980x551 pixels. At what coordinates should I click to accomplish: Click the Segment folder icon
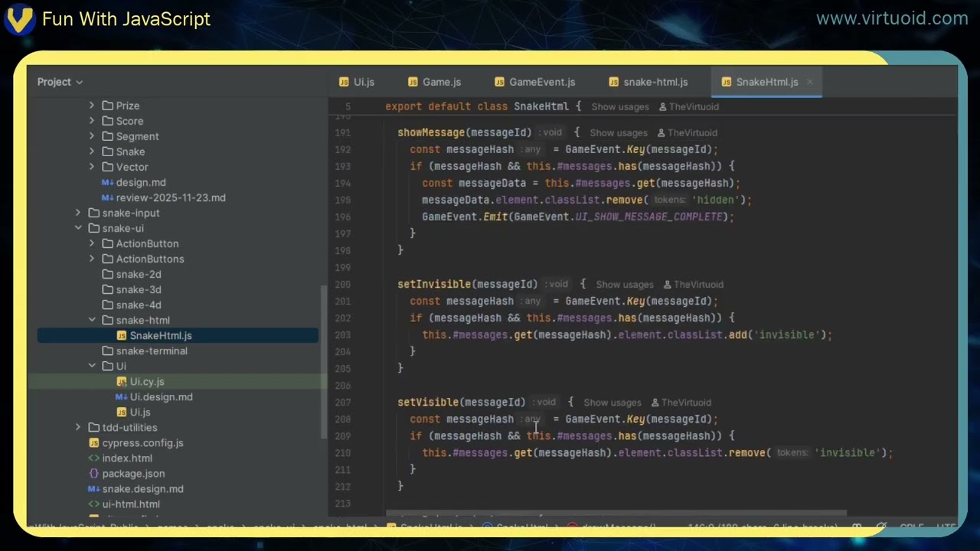[108, 136]
